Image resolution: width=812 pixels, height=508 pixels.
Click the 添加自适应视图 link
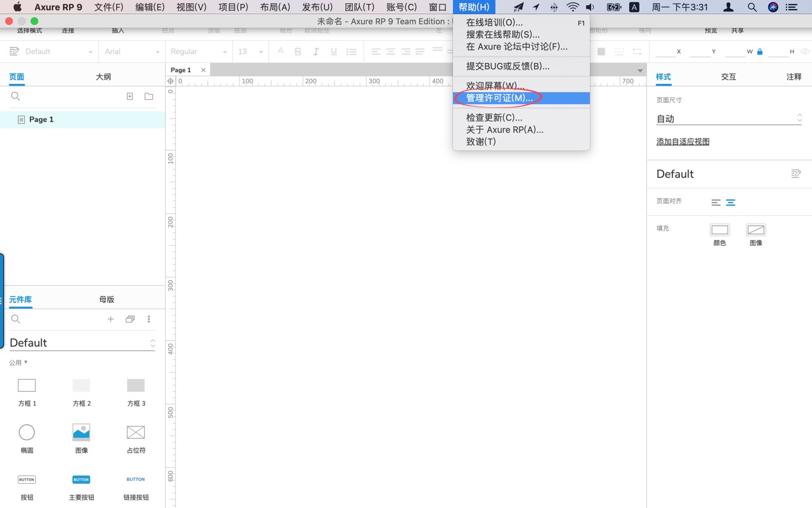(683, 142)
